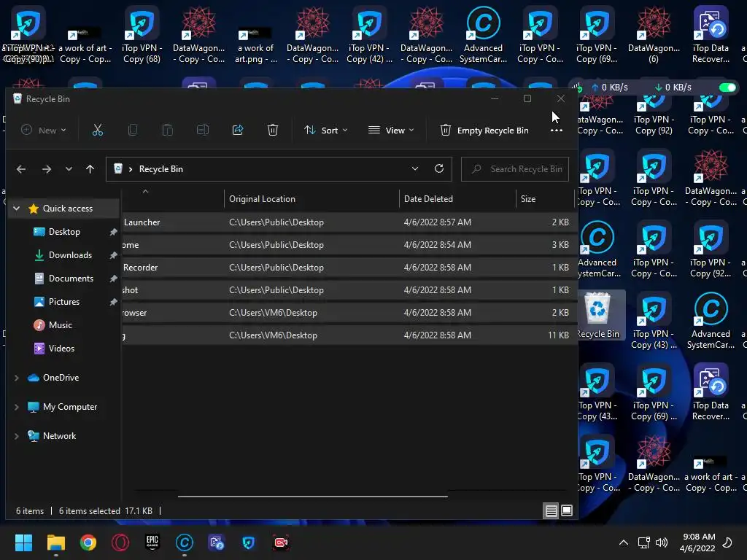The height and width of the screenshot is (560, 747).
Task: Click the Search Recycle Bin field
Action: 515,169
